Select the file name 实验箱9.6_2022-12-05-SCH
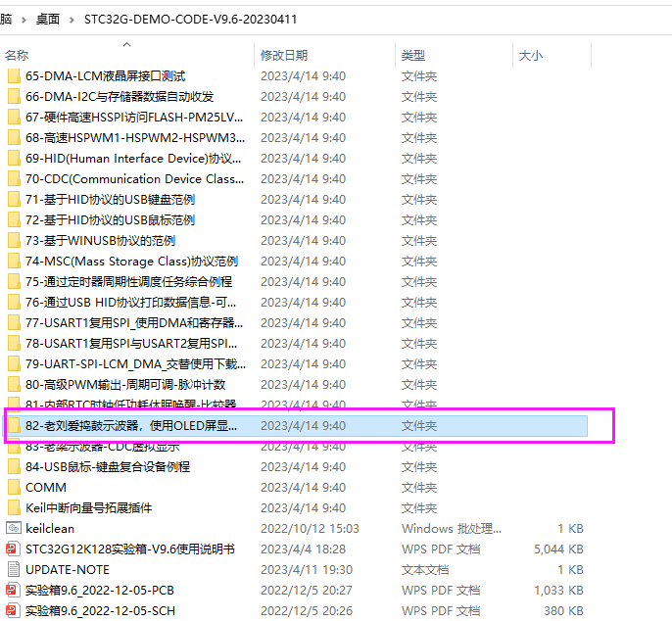 (100, 611)
